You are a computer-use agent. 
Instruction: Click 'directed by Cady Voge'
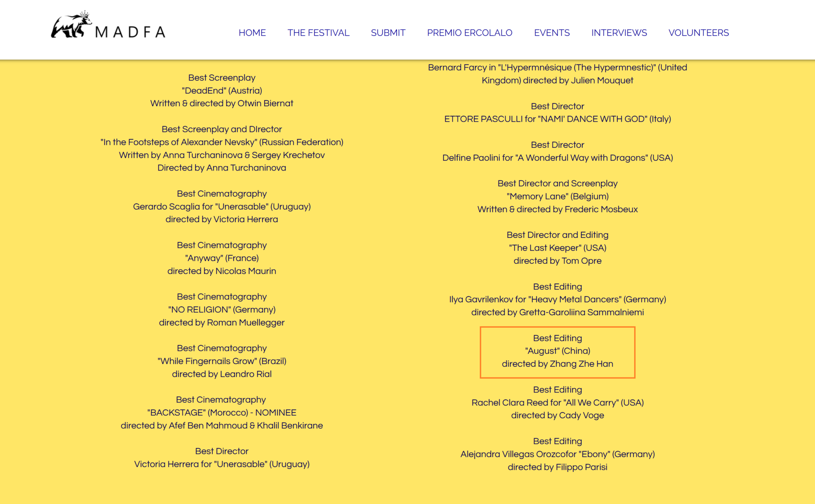(x=557, y=415)
